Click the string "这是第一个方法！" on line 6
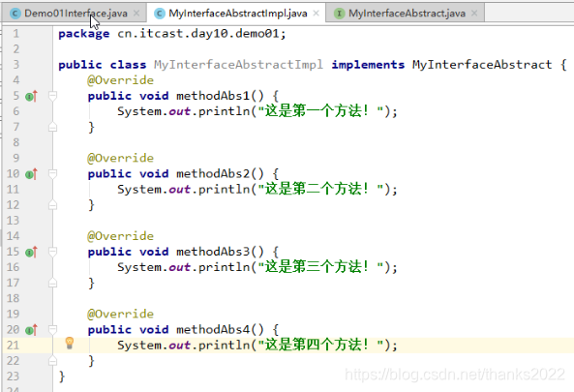This screenshot has height=392, width=574. click(320, 111)
